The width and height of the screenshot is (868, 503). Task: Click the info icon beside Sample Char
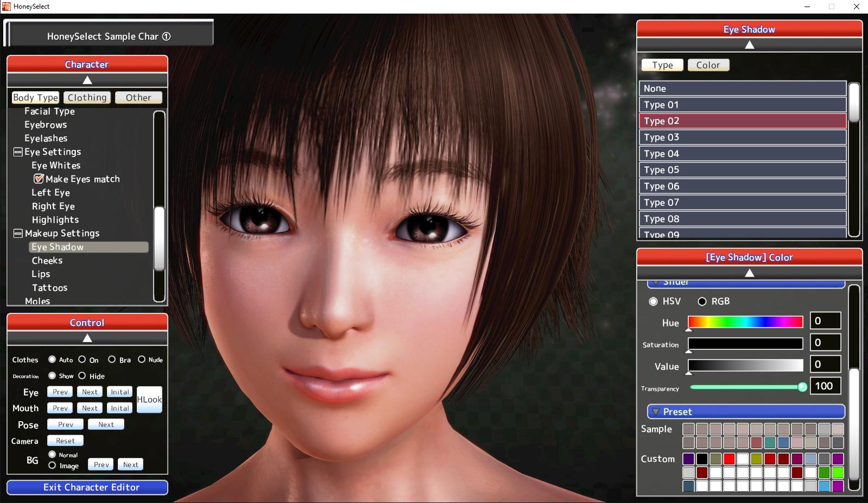click(167, 36)
